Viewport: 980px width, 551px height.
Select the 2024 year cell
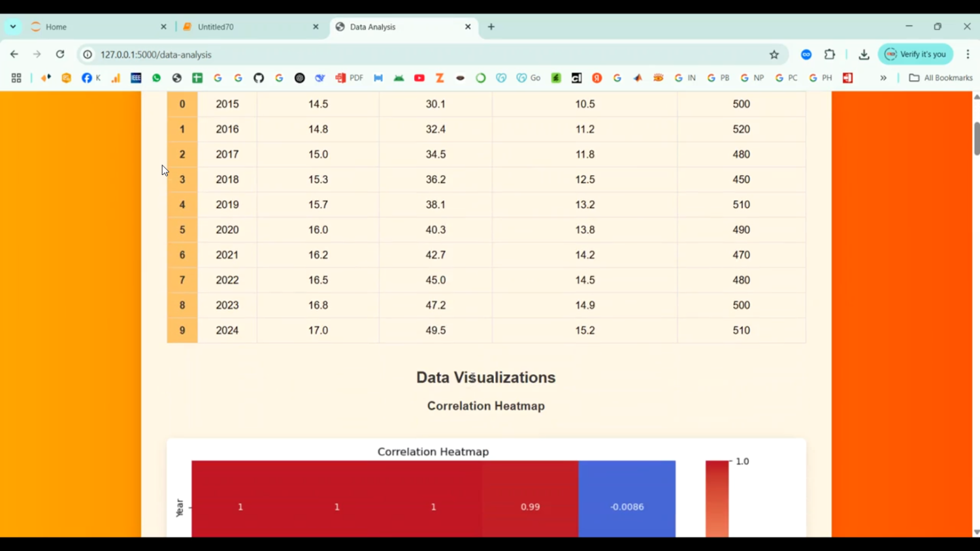click(227, 330)
